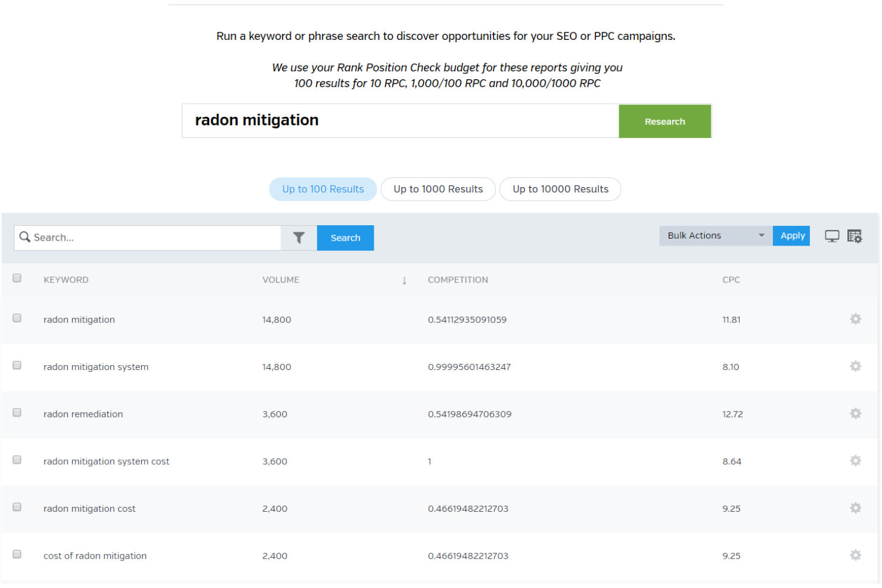Click the gear icon on radon mitigation row

coord(855,319)
